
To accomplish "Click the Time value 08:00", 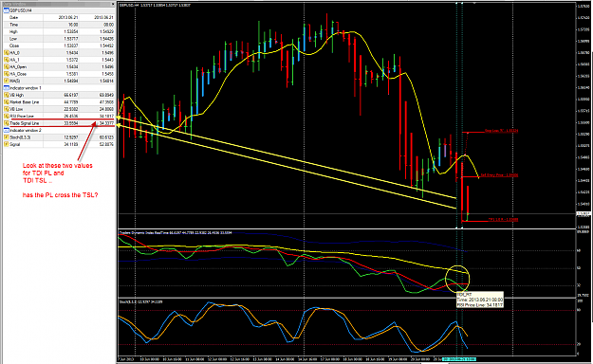I will [108, 25].
